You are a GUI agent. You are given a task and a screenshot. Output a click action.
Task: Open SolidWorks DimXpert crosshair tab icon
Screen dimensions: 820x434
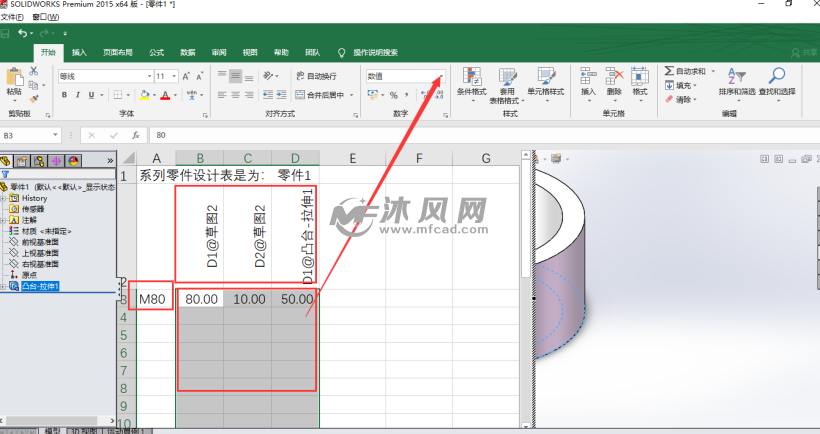coord(56,161)
